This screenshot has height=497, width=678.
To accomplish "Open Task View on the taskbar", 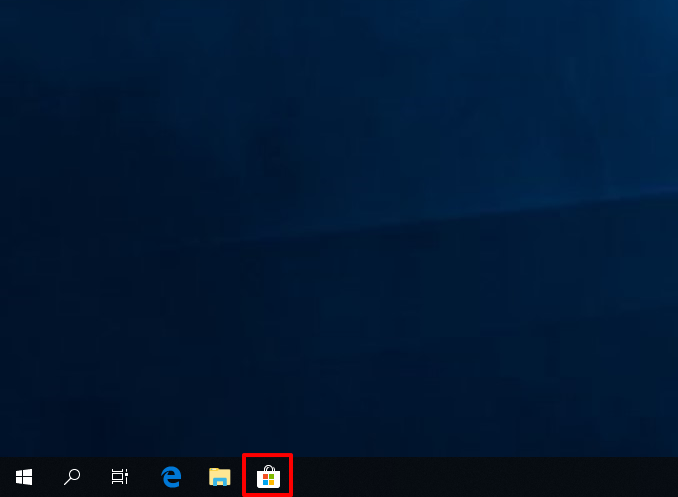I will coord(120,477).
